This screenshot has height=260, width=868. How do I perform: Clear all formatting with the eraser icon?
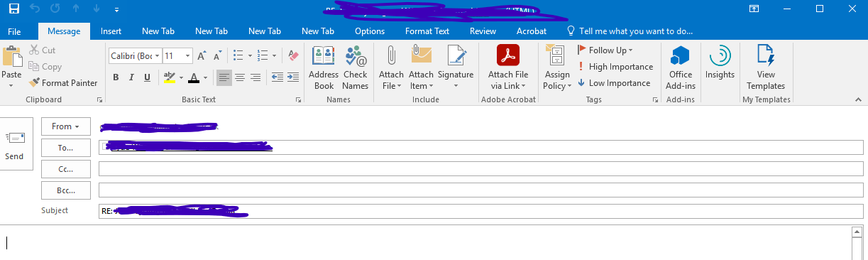click(x=292, y=55)
